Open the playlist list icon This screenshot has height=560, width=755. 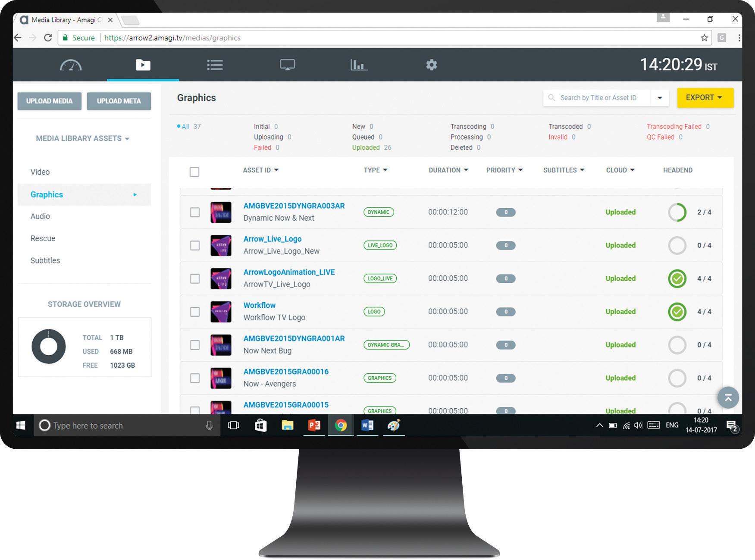click(x=215, y=65)
